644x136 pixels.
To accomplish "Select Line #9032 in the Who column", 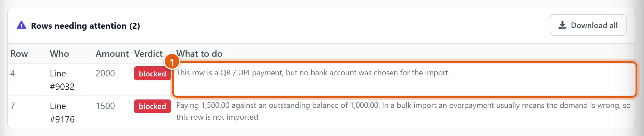I will [x=62, y=80].
